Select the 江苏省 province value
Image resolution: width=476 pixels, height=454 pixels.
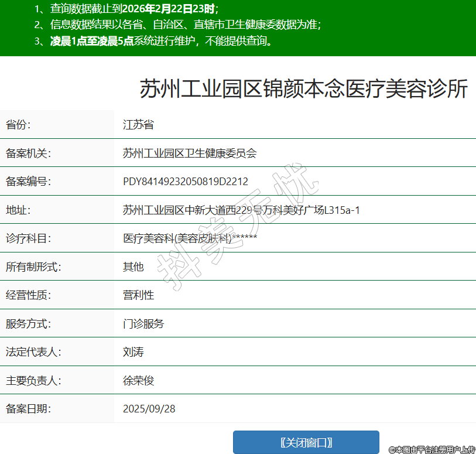point(138,125)
